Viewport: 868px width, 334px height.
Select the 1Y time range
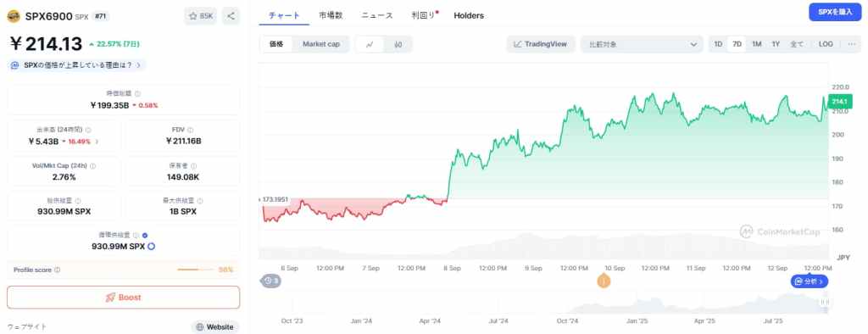coord(776,44)
